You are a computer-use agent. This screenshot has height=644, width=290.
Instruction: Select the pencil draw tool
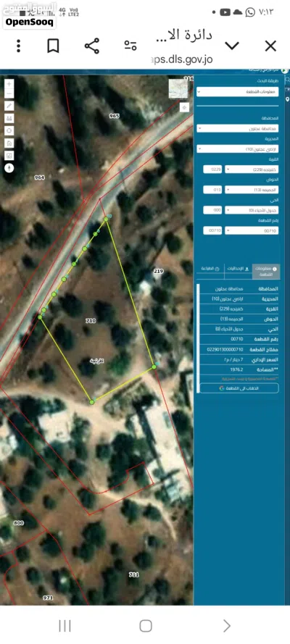coord(9,106)
